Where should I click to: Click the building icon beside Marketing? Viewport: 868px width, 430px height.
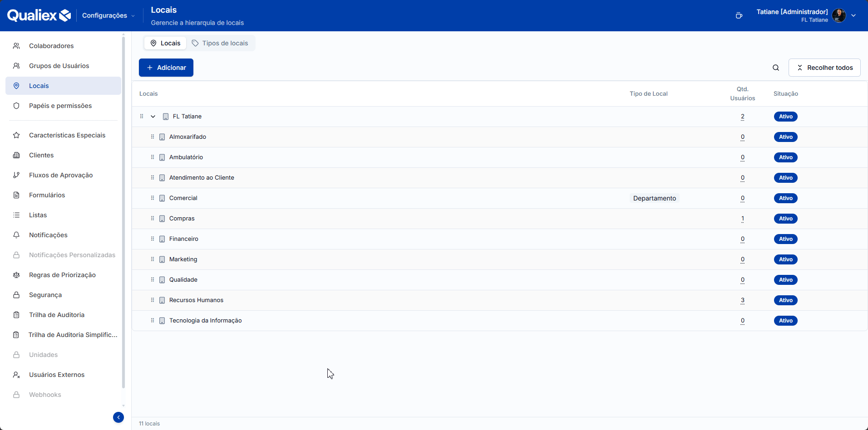coord(162,259)
